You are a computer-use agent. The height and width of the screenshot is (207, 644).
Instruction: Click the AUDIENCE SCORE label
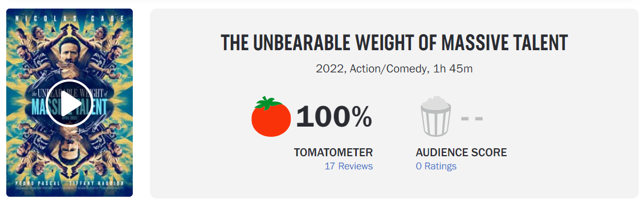pos(461,153)
